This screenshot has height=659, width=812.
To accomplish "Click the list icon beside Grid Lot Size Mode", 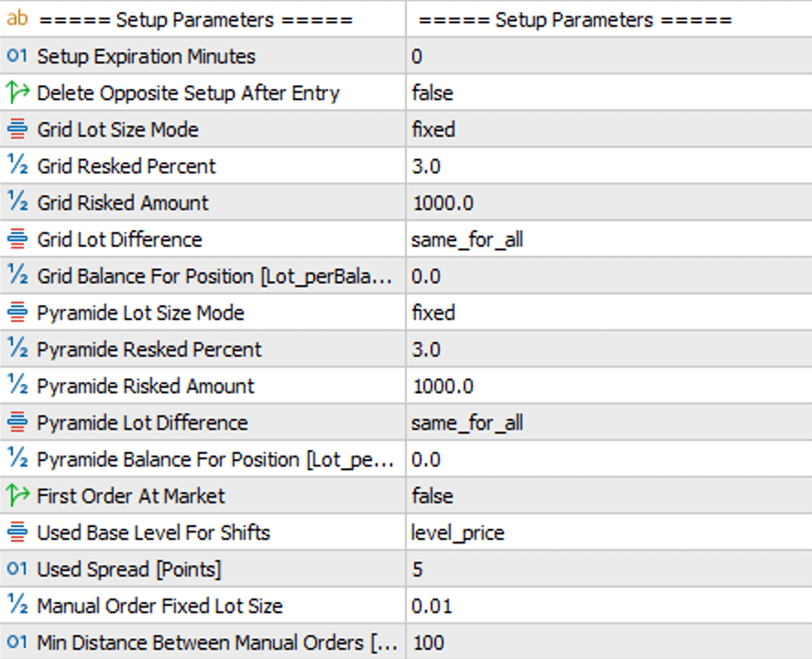I will point(18,129).
